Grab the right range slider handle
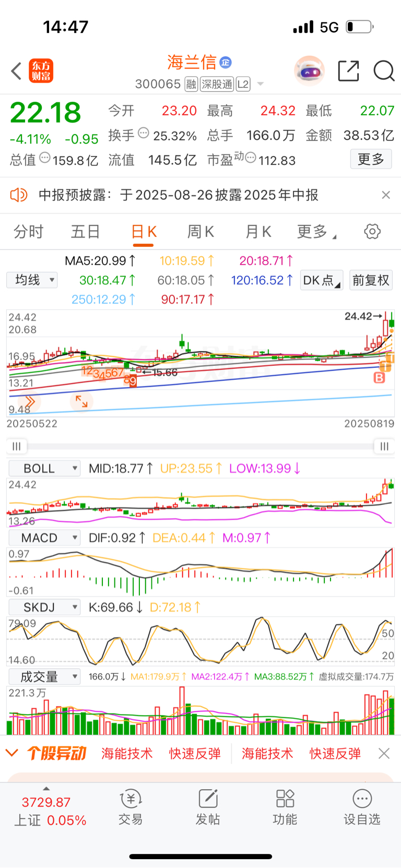Viewport: 401px width, 868px height. (384, 446)
